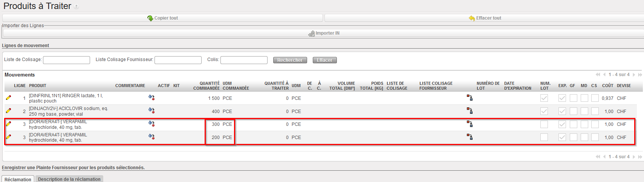Run search with Rechercher button
Image resolution: width=644 pixels, height=182 pixels.
click(x=290, y=60)
